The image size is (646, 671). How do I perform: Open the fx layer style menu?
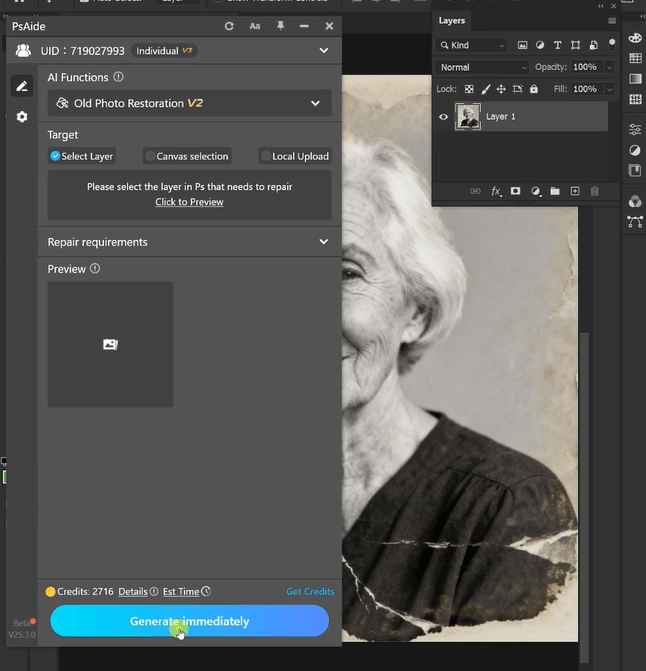coord(496,191)
